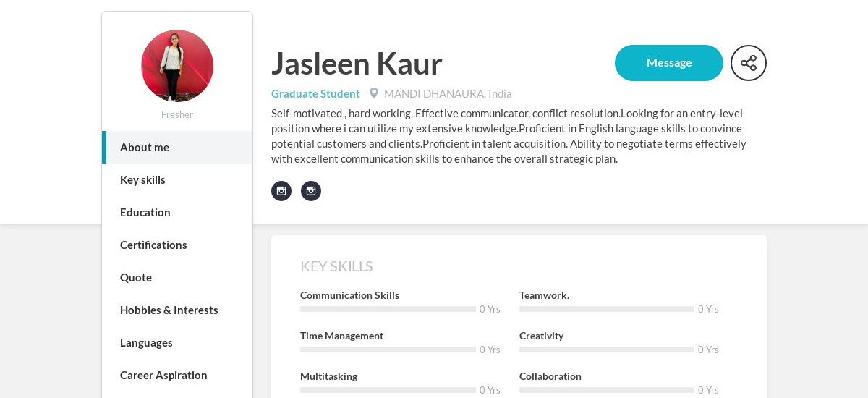Jump to Certifications section
Viewport: 868px width, 398px height.
(x=177, y=245)
